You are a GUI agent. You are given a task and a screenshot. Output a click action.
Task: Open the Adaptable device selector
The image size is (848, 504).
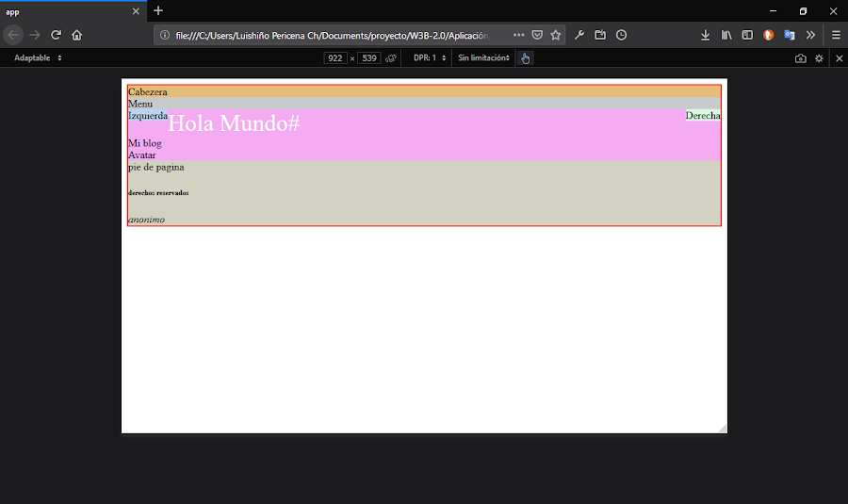[x=38, y=57]
